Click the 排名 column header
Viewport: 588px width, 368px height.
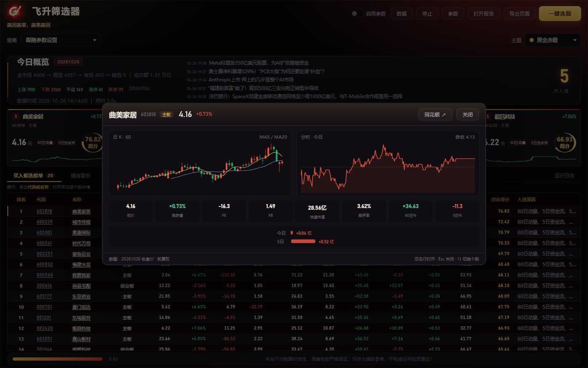click(x=21, y=199)
